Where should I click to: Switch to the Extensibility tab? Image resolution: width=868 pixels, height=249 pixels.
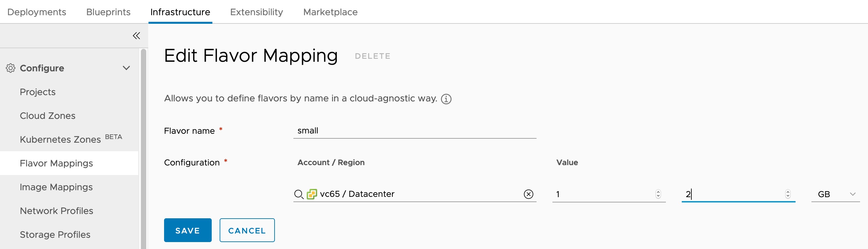tap(256, 12)
